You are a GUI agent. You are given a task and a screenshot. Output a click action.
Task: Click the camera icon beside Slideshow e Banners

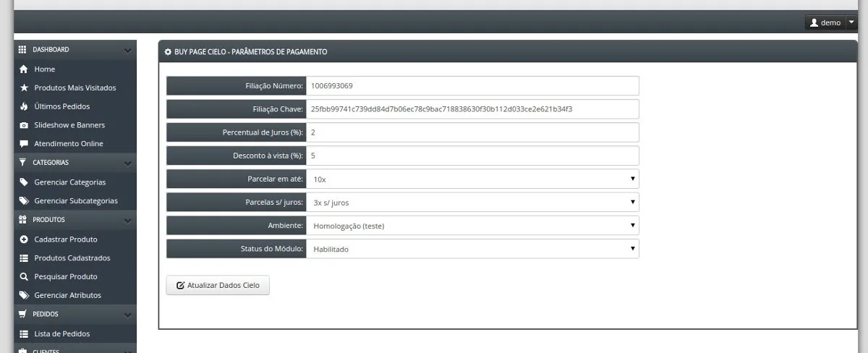[x=24, y=125]
